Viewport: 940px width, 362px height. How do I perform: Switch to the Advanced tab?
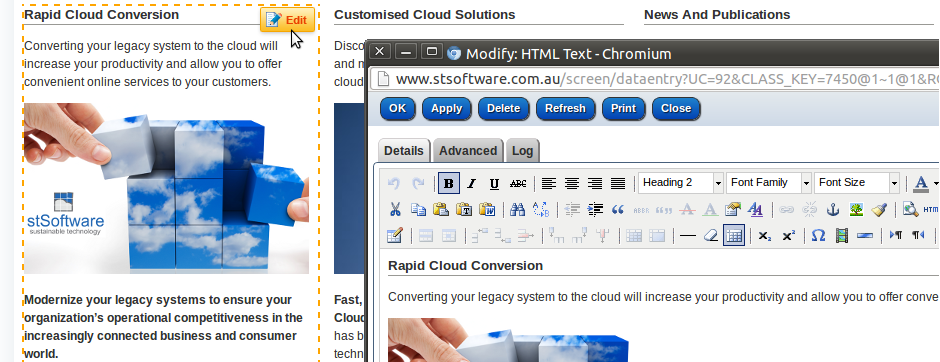click(x=468, y=150)
